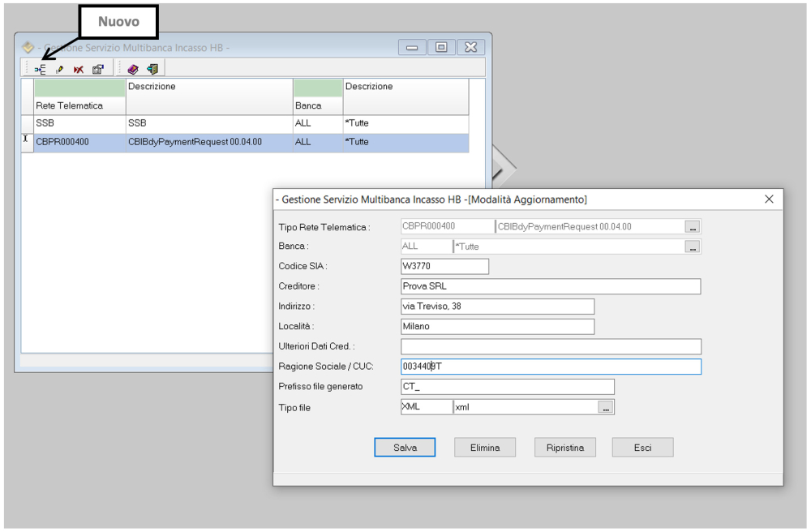Open the properties icon in toolbar

click(97, 70)
